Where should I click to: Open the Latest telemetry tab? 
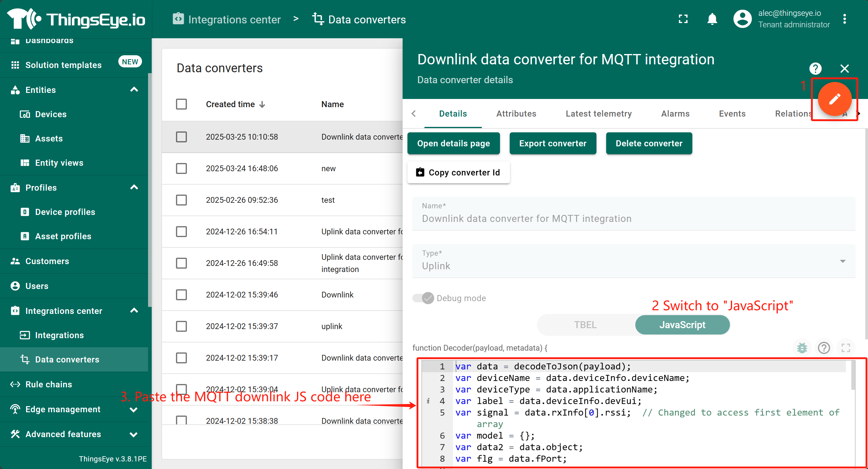tap(598, 114)
